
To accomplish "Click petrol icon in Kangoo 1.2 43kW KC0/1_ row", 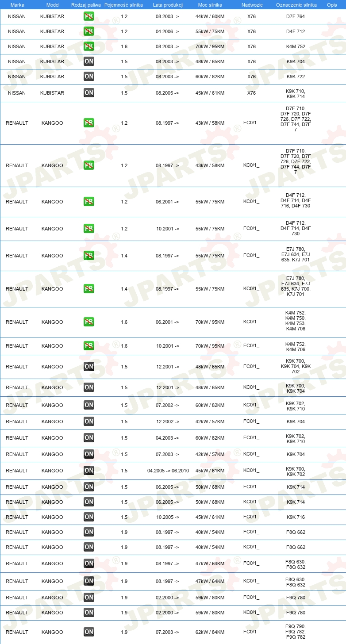I will point(89,165).
